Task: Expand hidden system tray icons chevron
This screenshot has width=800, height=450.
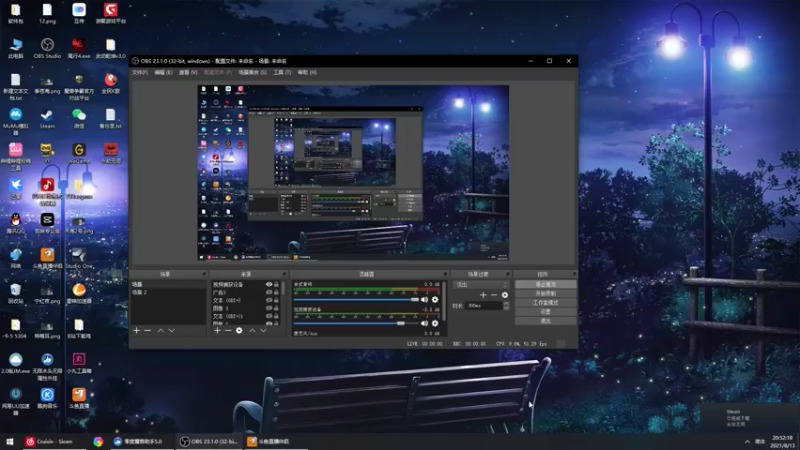Action: click(747, 441)
